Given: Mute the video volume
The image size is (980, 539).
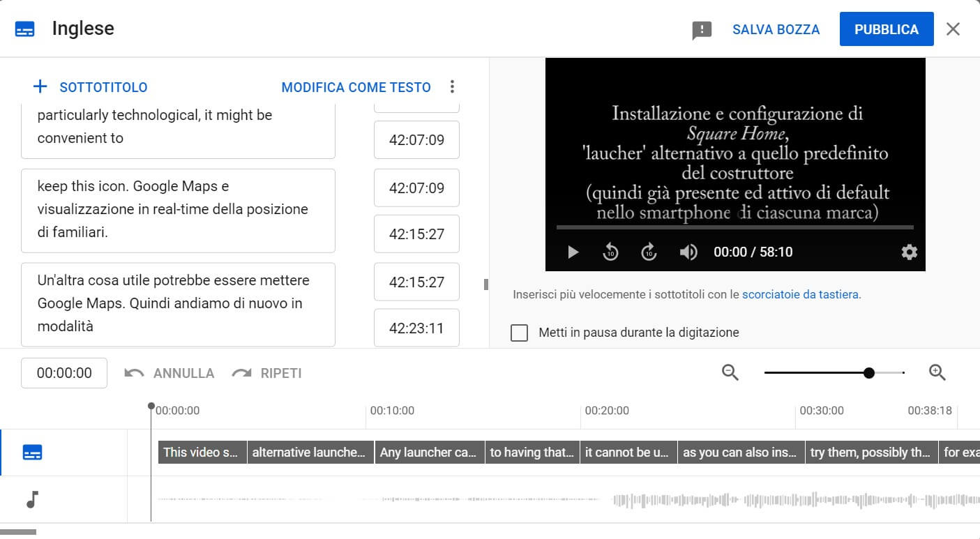Looking at the screenshot, I should click(x=688, y=252).
